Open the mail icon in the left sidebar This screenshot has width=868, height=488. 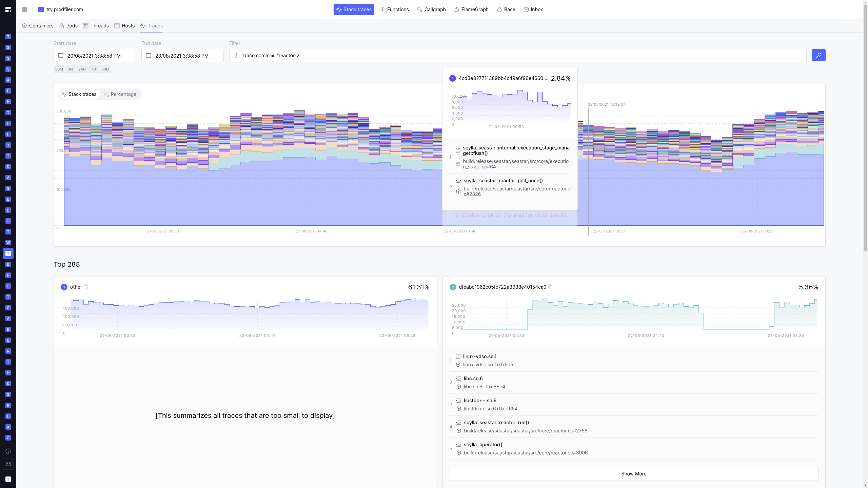(x=8, y=464)
